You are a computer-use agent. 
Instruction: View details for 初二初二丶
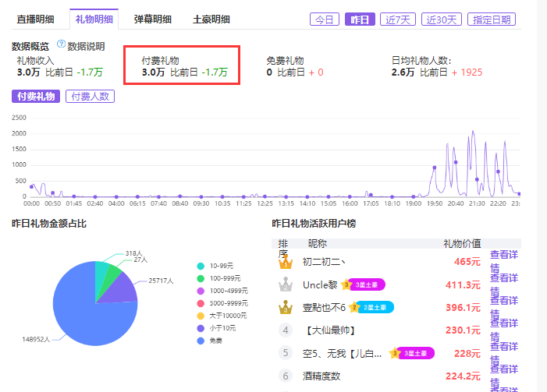click(x=504, y=262)
